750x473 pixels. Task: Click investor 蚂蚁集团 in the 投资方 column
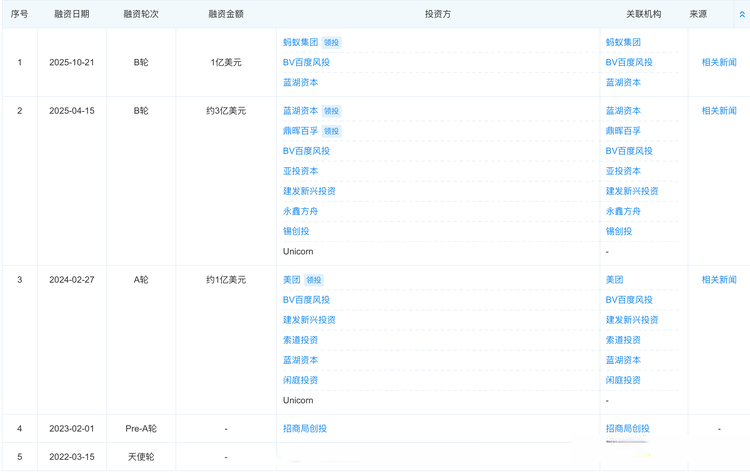(x=300, y=42)
